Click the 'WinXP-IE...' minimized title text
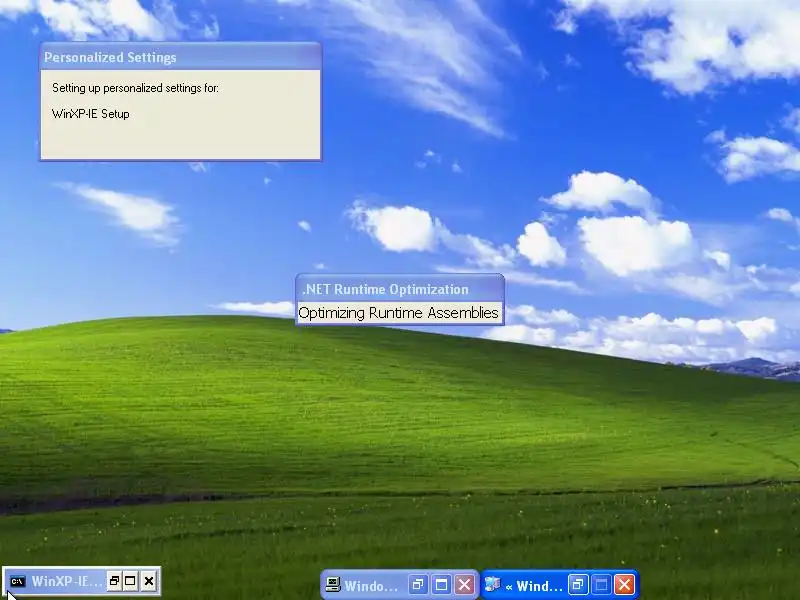This screenshot has height=600, width=800. pyautogui.click(x=66, y=581)
